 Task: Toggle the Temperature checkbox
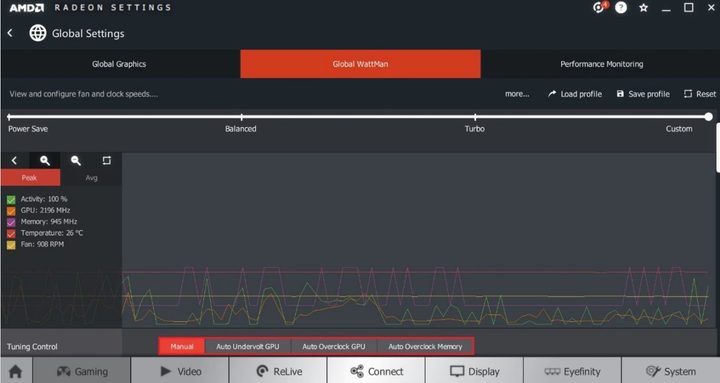point(11,234)
